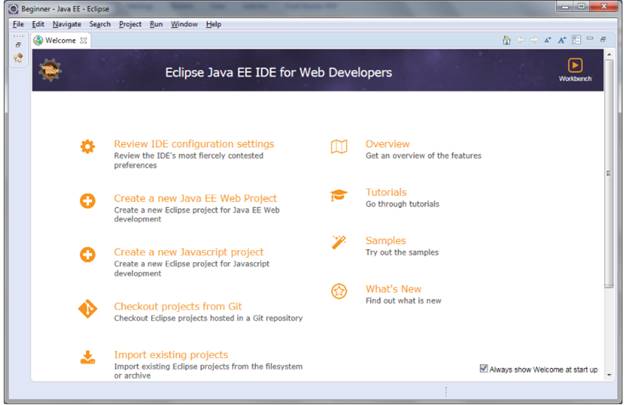Open the Run menu

click(x=156, y=24)
